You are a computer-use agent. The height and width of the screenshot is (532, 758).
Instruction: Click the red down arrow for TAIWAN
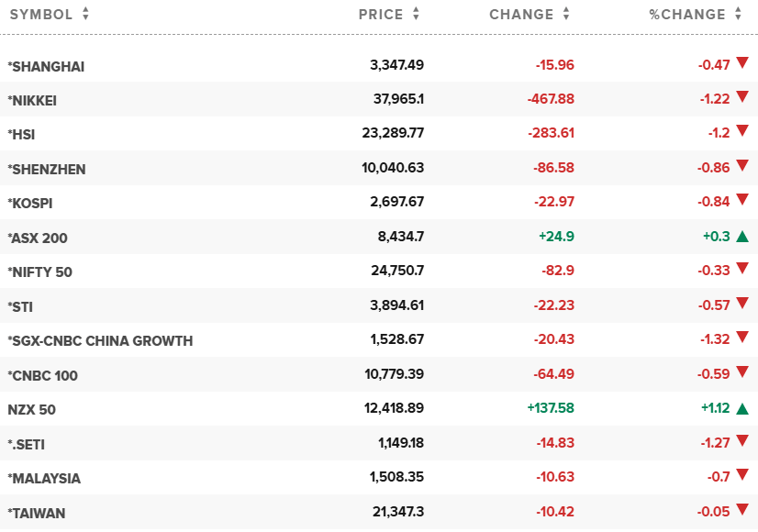point(741,511)
